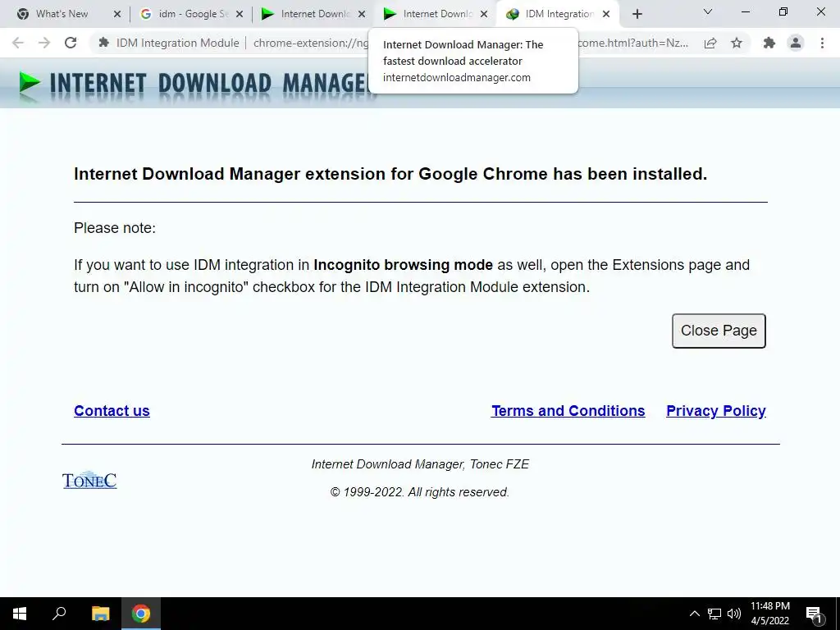Screen dimensions: 840x630
Task: Click the Tonec logo
Action: (x=89, y=480)
